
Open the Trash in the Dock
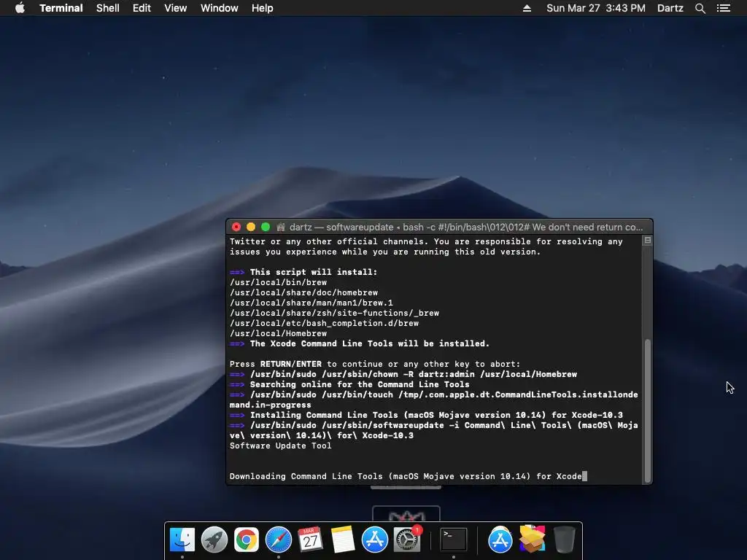(564, 540)
